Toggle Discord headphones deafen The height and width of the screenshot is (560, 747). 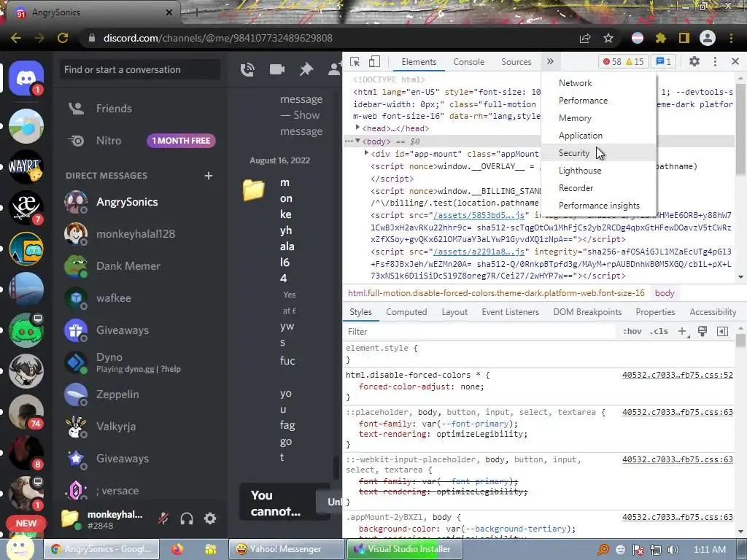point(187,518)
